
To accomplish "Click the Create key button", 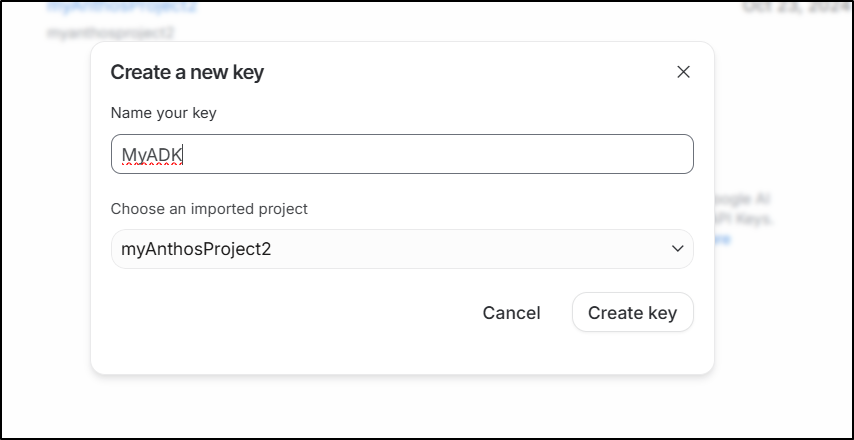I will 632,313.
